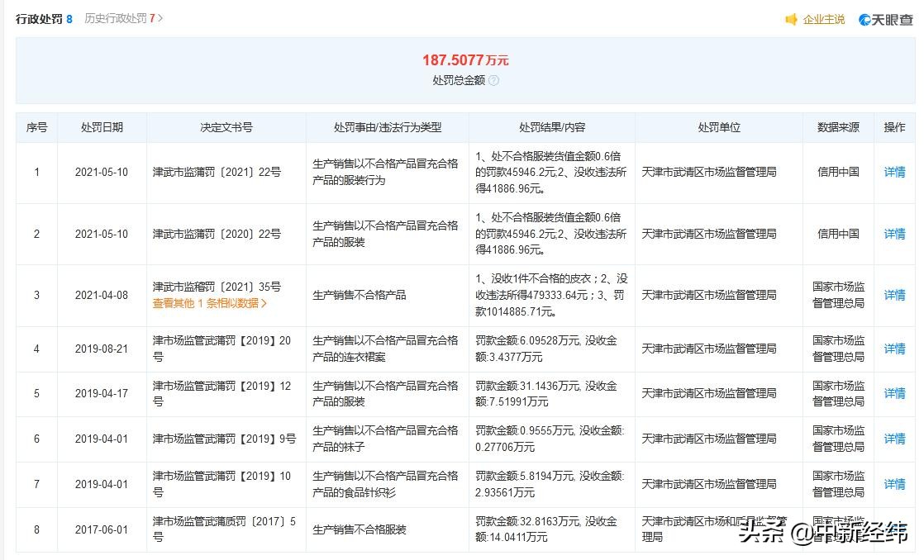This screenshot has width=924, height=560.
Task: Open 详情 for the 2021-05-10 first record
Action: pos(895,172)
